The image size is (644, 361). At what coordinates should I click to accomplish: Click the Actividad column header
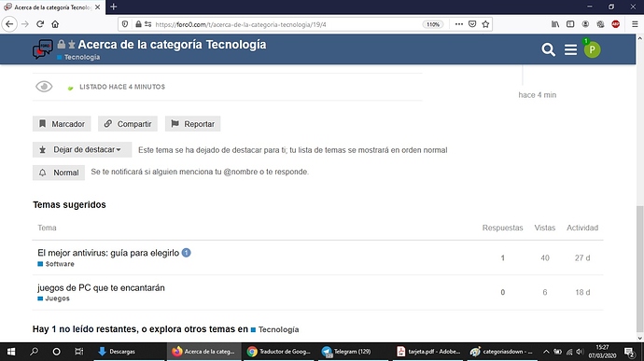(582, 228)
